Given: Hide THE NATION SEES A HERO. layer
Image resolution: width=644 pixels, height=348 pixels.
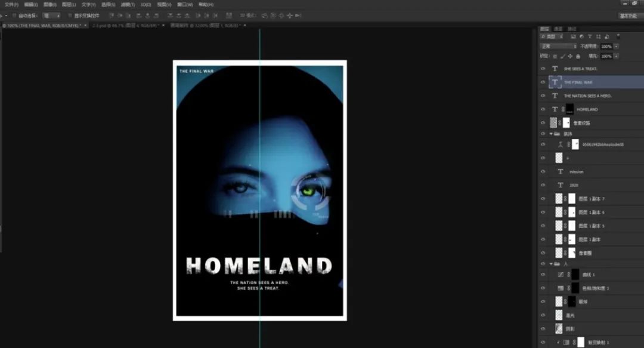Looking at the screenshot, I should [543, 96].
